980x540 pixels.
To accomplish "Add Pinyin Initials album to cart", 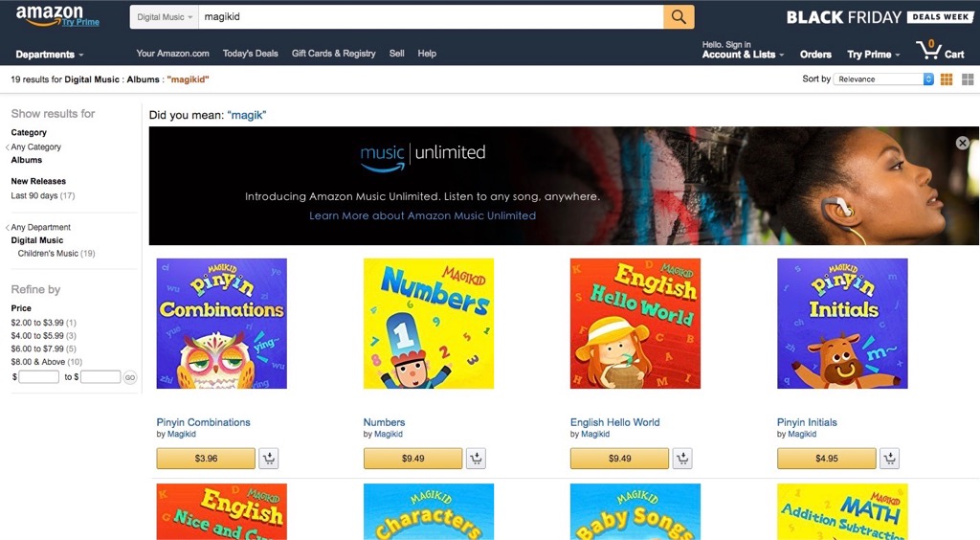I will [x=889, y=458].
